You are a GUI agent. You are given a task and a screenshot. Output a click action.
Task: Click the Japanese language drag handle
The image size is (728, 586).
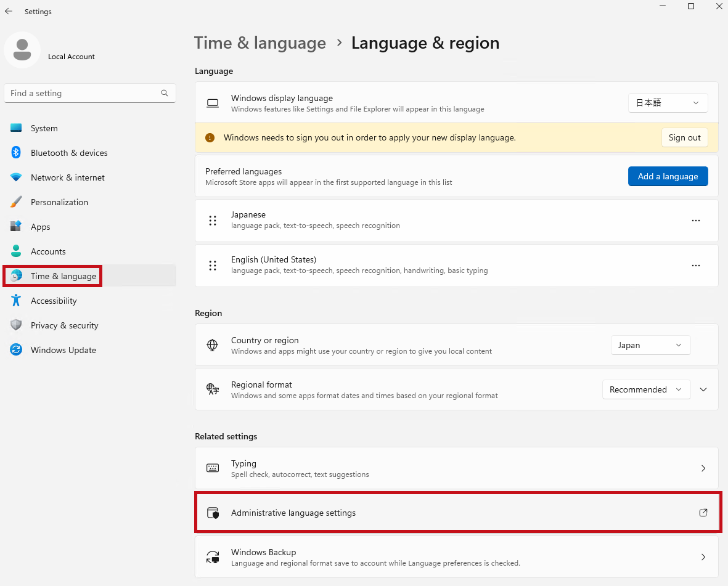(213, 221)
